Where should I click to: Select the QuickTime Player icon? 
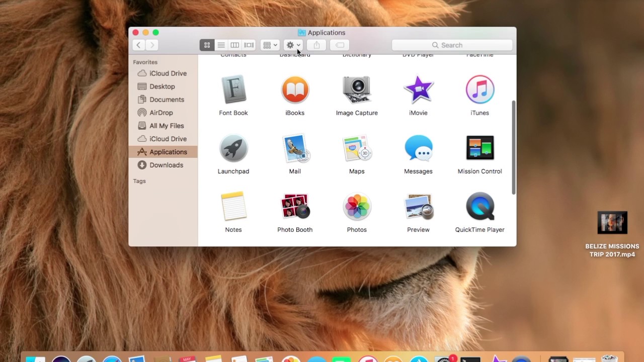pos(480,206)
